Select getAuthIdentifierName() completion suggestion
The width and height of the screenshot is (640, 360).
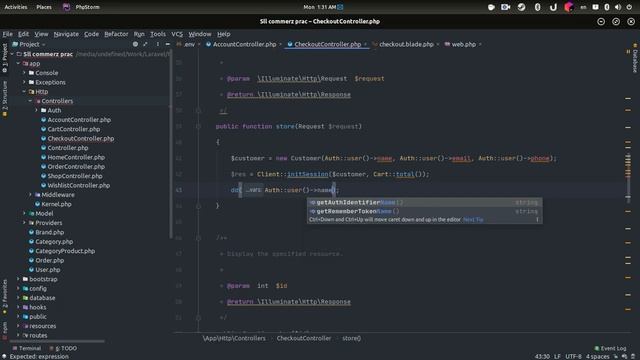coord(424,202)
